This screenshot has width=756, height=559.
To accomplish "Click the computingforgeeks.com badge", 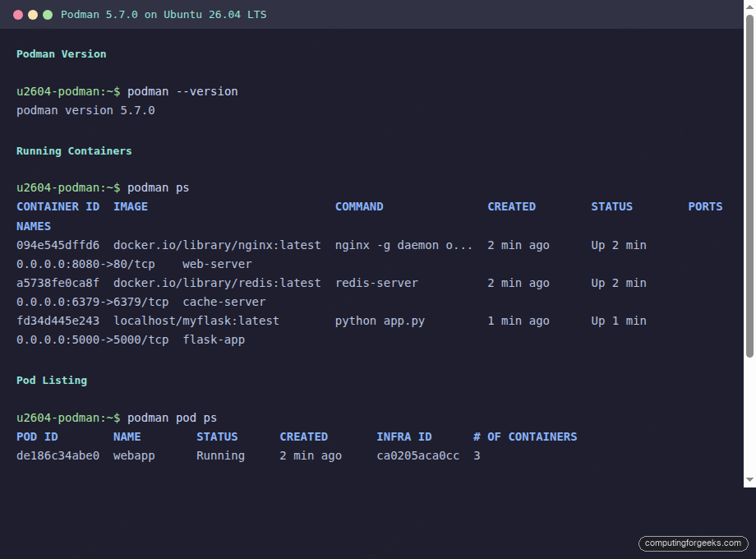I will tap(692, 543).
